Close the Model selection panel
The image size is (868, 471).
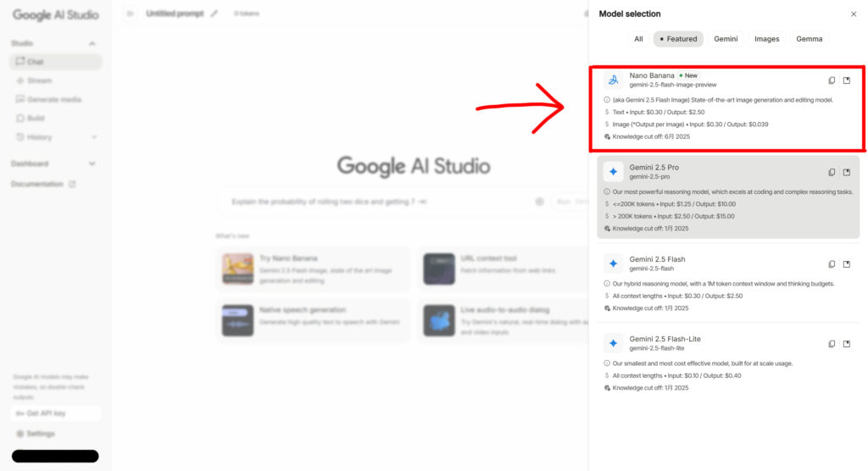(853, 14)
